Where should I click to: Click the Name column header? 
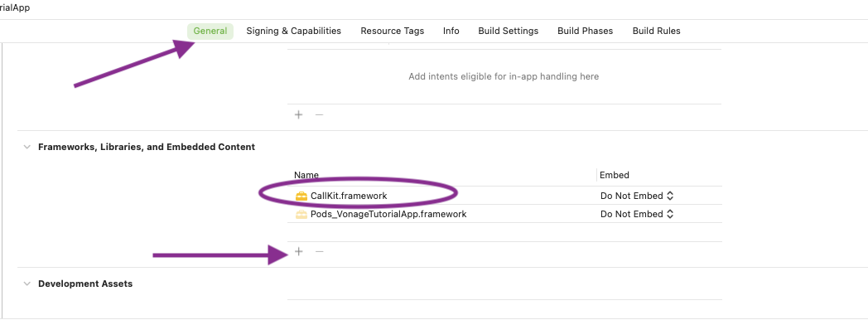pos(306,175)
